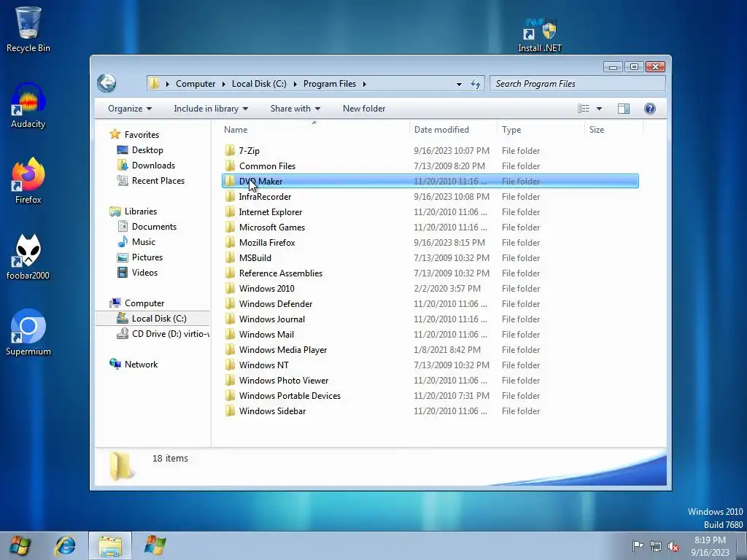Select the Mozilla Firefox folder
The width and height of the screenshot is (747, 560).
(x=430, y=242)
